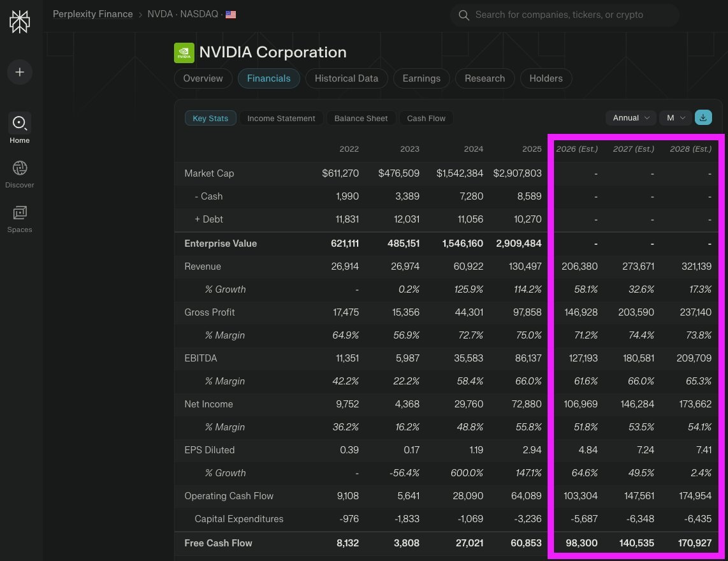Open the Earnings tab
728x561 pixels.
(421, 78)
